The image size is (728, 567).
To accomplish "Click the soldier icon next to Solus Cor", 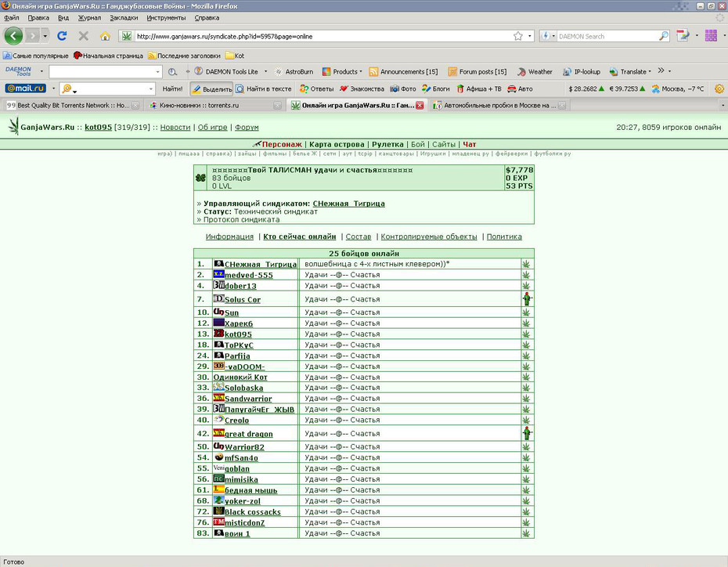I will pyautogui.click(x=527, y=299).
